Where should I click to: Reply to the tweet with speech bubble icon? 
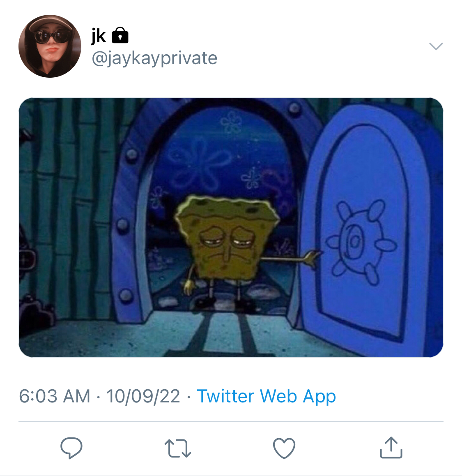pyautogui.click(x=71, y=448)
